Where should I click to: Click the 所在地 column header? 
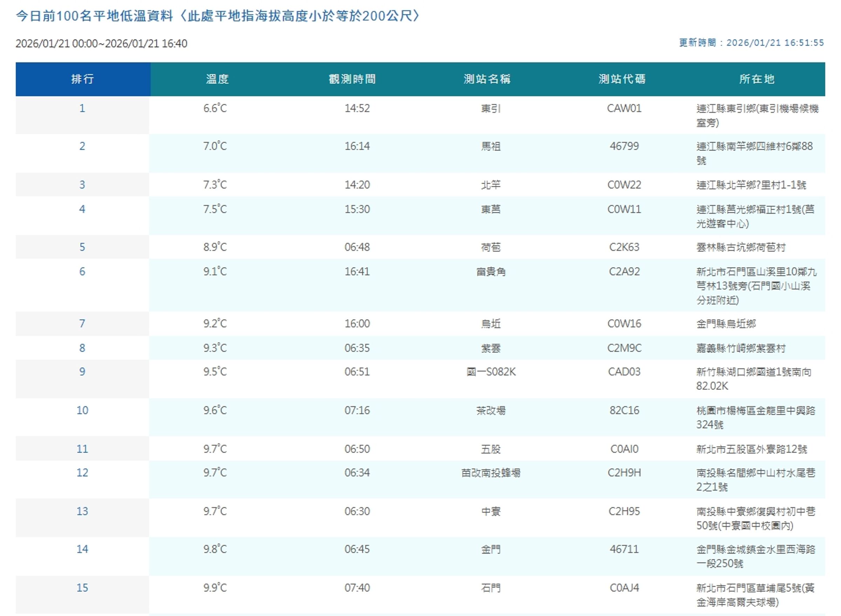coord(757,79)
